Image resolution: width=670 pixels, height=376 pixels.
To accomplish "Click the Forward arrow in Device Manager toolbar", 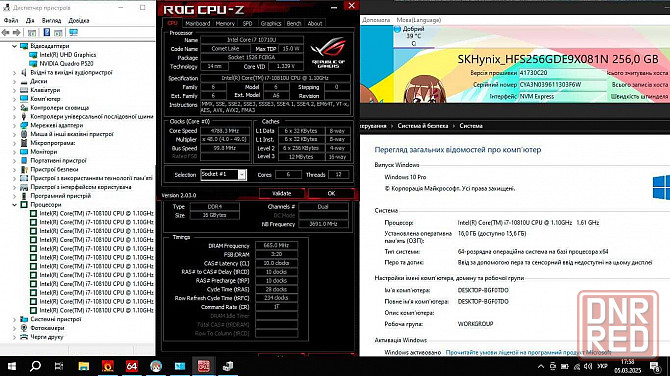I will tap(17, 32).
